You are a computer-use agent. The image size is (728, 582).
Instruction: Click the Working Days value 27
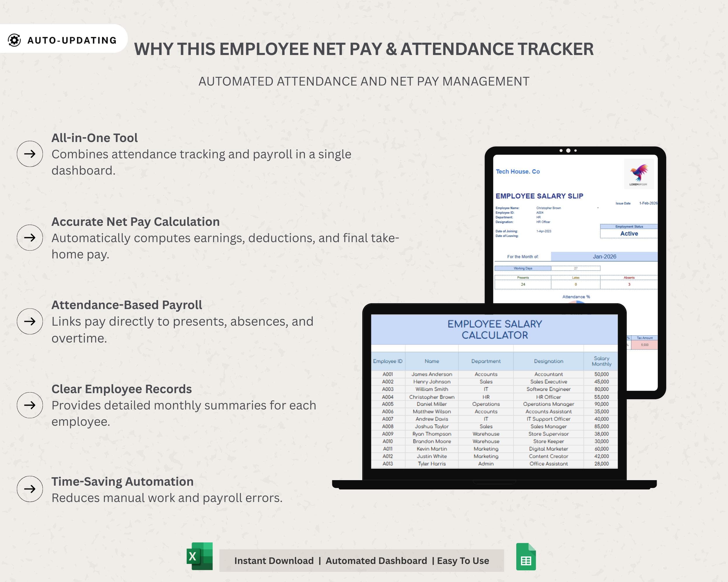click(x=576, y=268)
